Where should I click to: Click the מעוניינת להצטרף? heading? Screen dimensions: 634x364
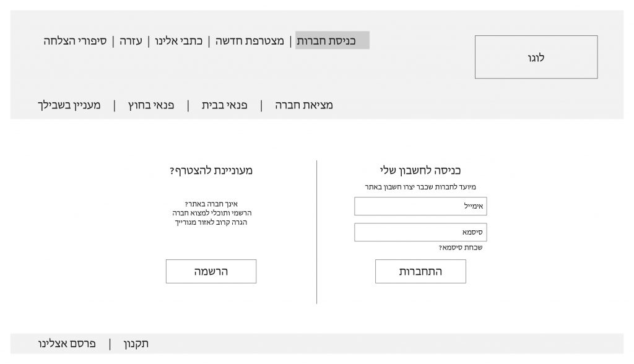(211, 170)
